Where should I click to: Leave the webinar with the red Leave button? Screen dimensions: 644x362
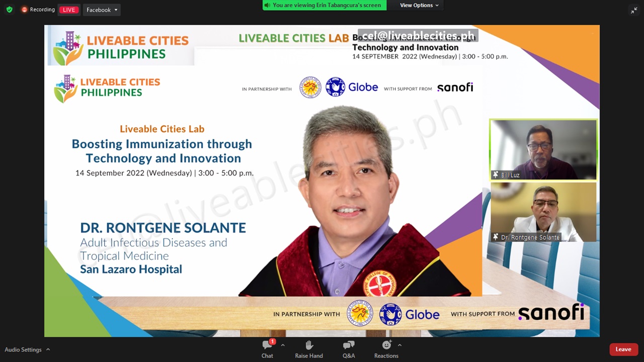pyautogui.click(x=623, y=349)
